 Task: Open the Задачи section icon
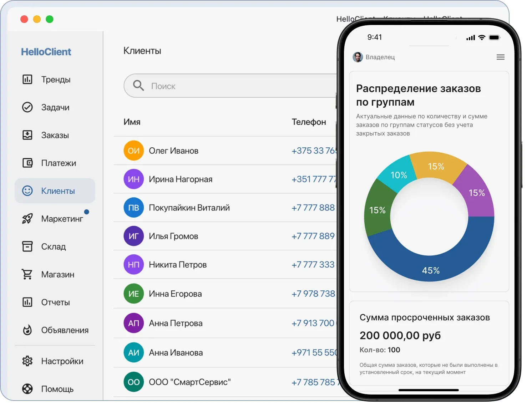click(27, 107)
